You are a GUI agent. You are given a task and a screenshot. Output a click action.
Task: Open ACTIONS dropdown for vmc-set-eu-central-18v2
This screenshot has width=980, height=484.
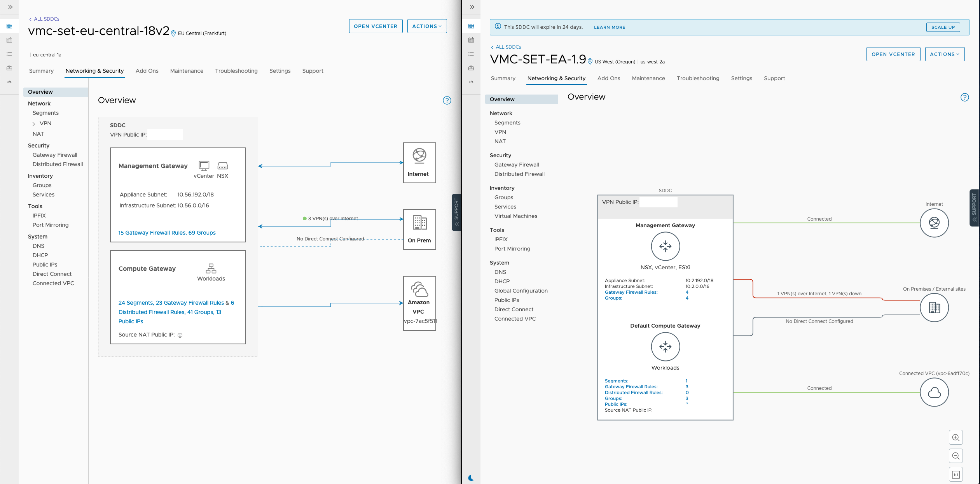(x=427, y=26)
